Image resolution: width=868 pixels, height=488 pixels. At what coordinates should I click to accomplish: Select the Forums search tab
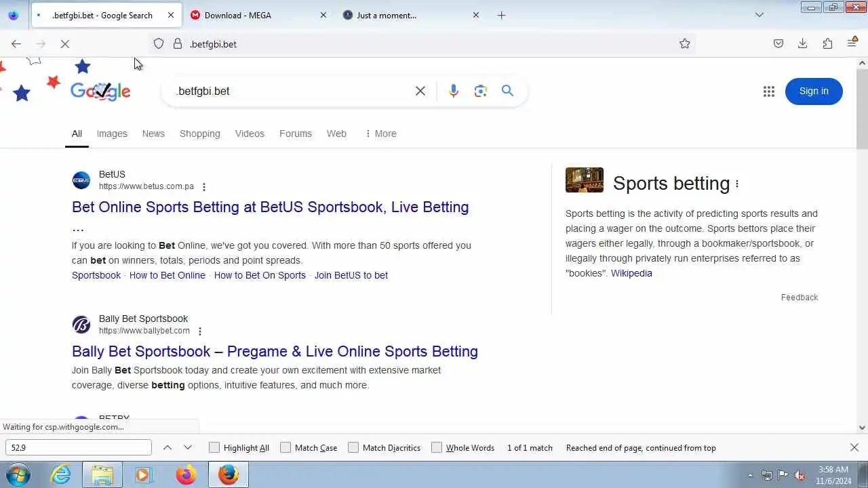point(296,134)
